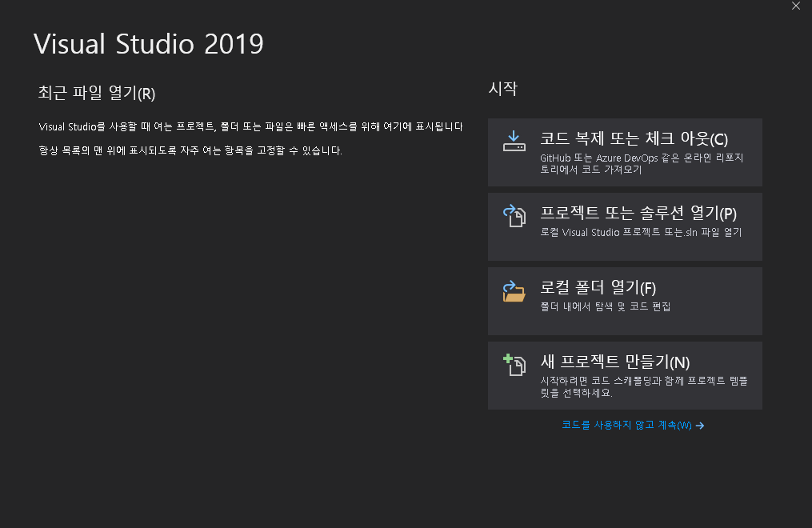The width and height of the screenshot is (812, 528).
Task: Click the new project plus icon
Action: click(514, 365)
